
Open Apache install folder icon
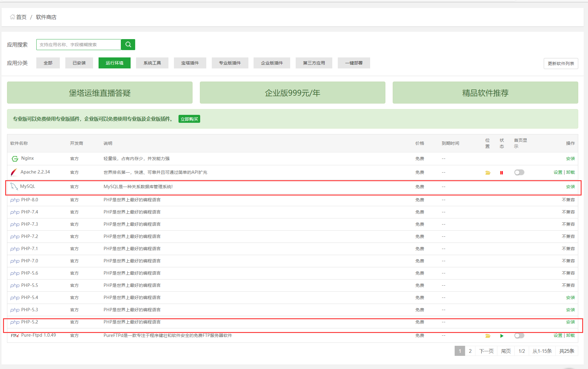(488, 173)
